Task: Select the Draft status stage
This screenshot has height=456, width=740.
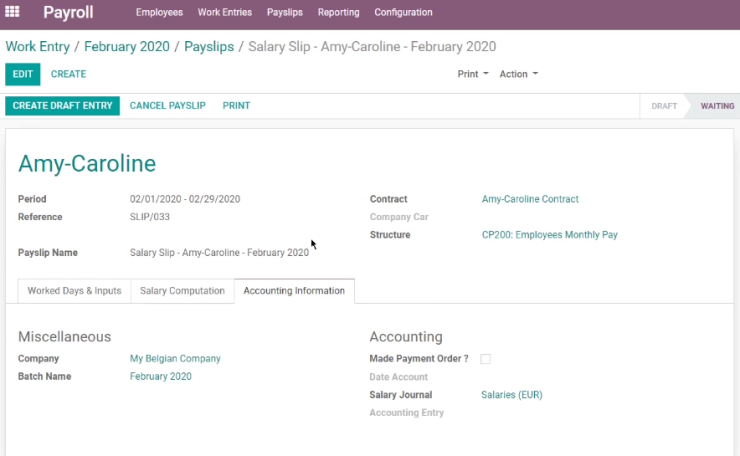Action: (x=664, y=106)
